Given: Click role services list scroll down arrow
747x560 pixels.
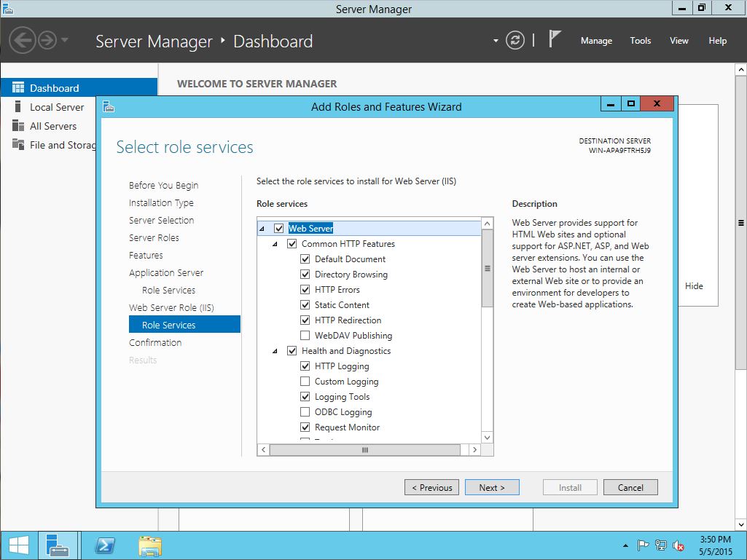Looking at the screenshot, I should tap(487, 438).
